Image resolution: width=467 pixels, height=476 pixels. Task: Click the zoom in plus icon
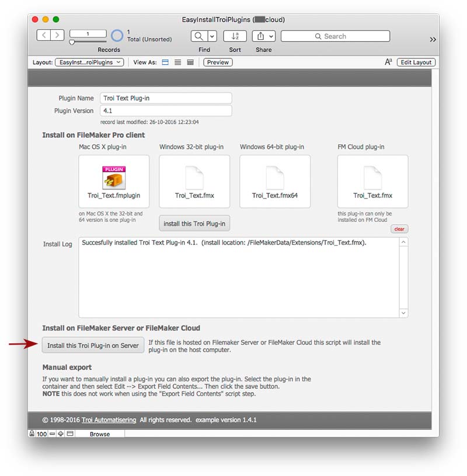(x=61, y=433)
